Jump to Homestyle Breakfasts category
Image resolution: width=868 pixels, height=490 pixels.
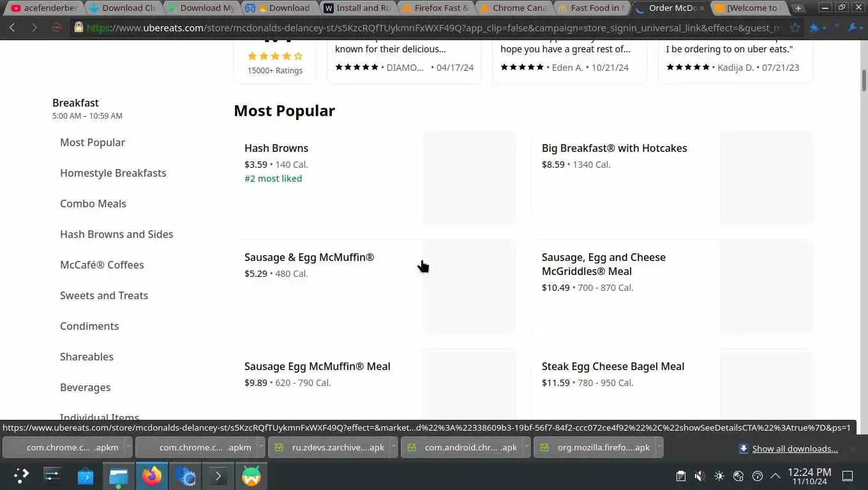pos(113,173)
